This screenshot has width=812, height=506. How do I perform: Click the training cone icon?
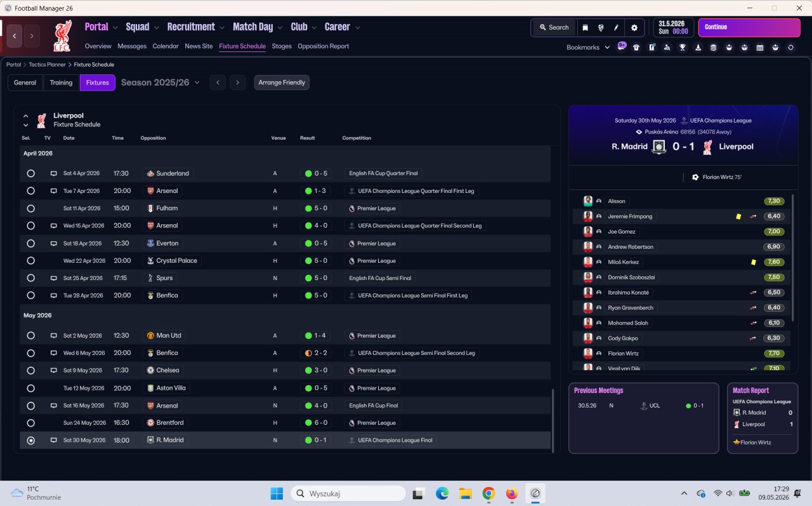[x=698, y=47]
